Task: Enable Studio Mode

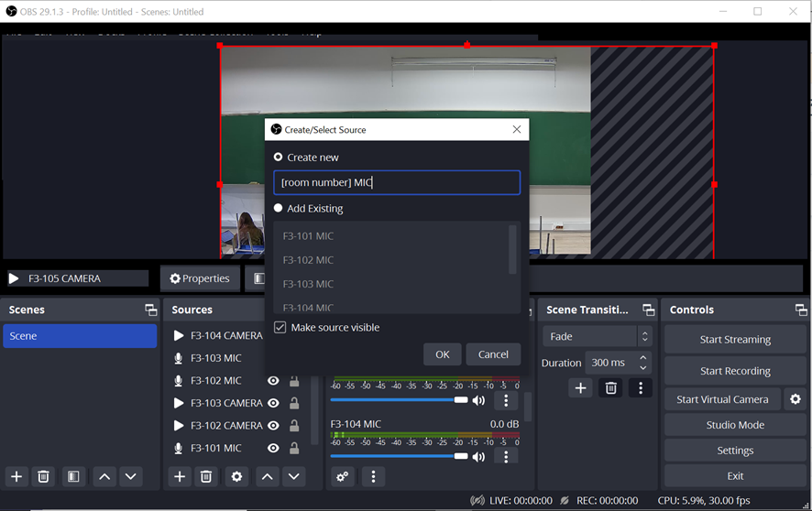Action: pos(735,425)
